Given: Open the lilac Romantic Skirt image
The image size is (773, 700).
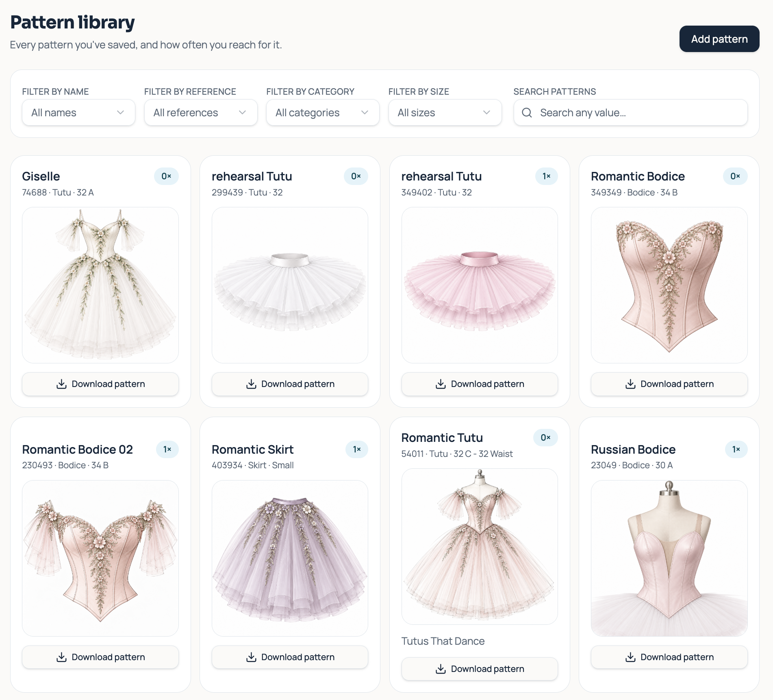Looking at the screenshot, I should (x=290, y=558).
